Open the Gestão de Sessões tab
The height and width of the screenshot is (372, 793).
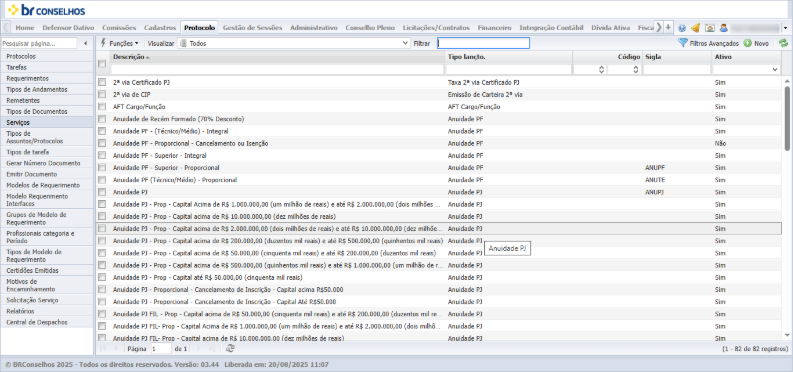tap(252, 27)
